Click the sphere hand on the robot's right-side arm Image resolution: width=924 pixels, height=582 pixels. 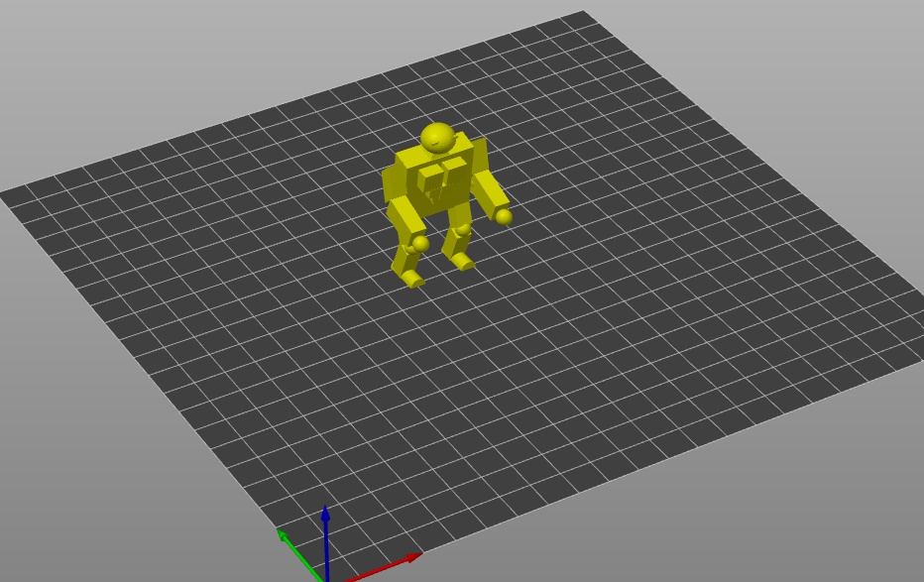coord(504,216)
